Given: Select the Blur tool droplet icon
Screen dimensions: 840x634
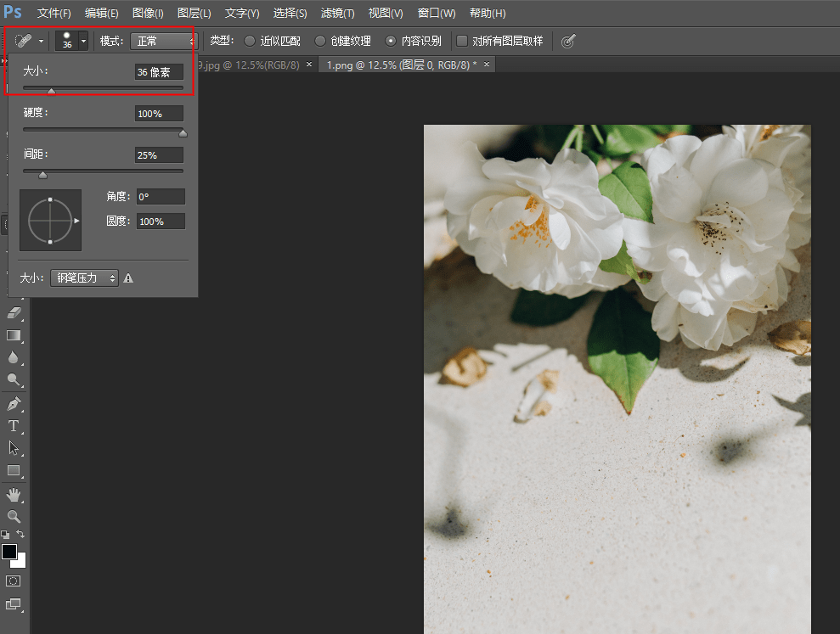Looking at the screenshot, I should 14,357.
